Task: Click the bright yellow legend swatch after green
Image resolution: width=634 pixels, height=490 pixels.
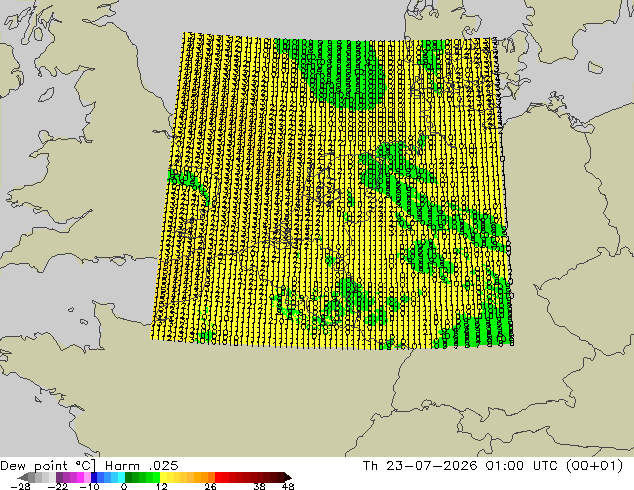Action: click(x=163, y=477)
